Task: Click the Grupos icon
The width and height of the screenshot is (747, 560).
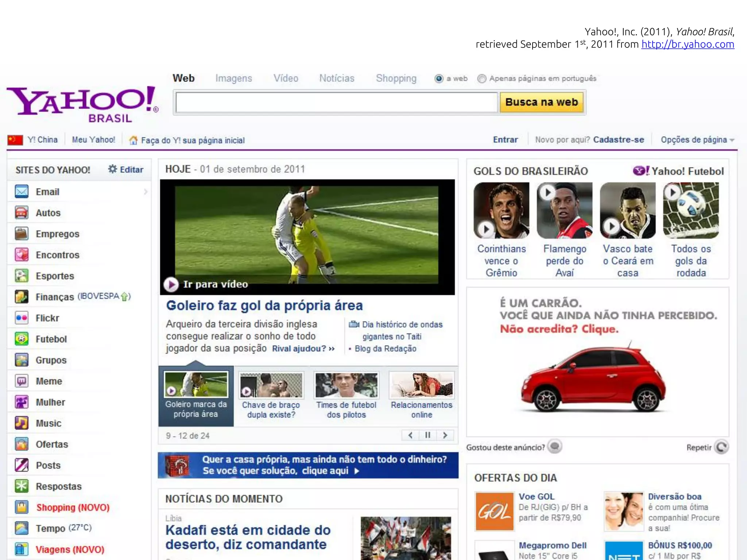Action: [x=22, y=360]
